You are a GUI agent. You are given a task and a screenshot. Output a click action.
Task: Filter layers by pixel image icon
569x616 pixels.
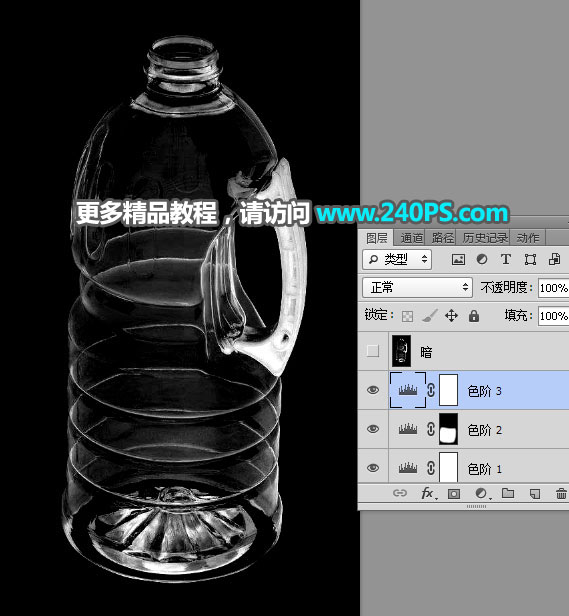tap(458, 259)
